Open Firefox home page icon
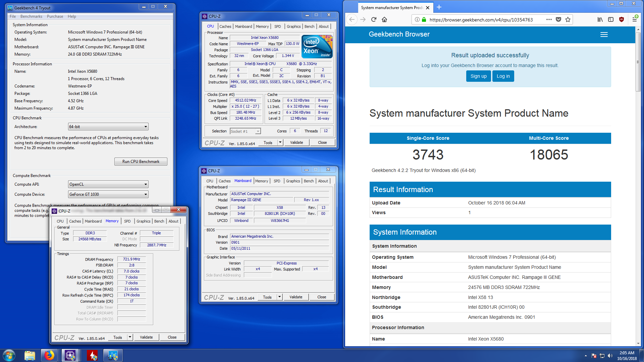This screenshot has height=362, width=644. pos(384,19)
